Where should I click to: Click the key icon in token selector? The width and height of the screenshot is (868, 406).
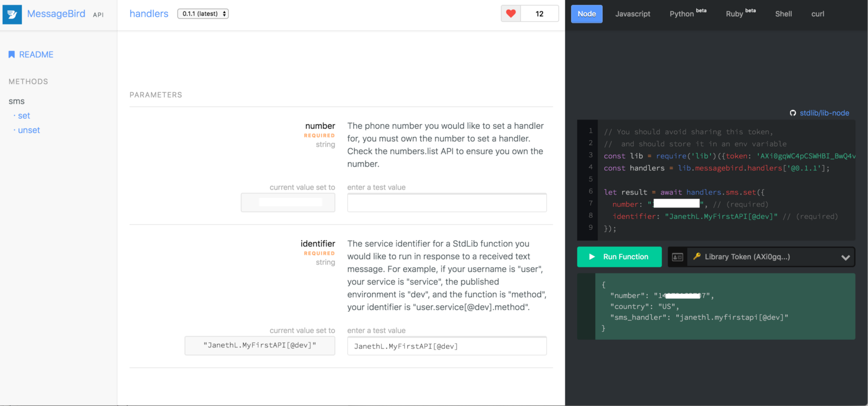pyautogui.click(x=697, y=256)
